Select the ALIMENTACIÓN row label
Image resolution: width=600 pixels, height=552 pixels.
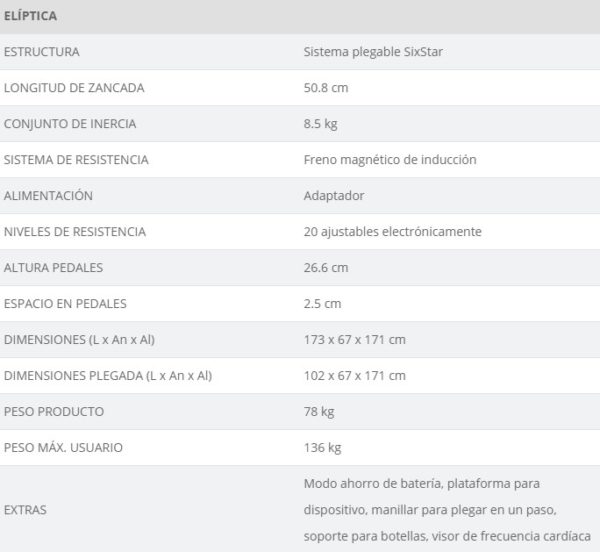(x=48, y=195)
